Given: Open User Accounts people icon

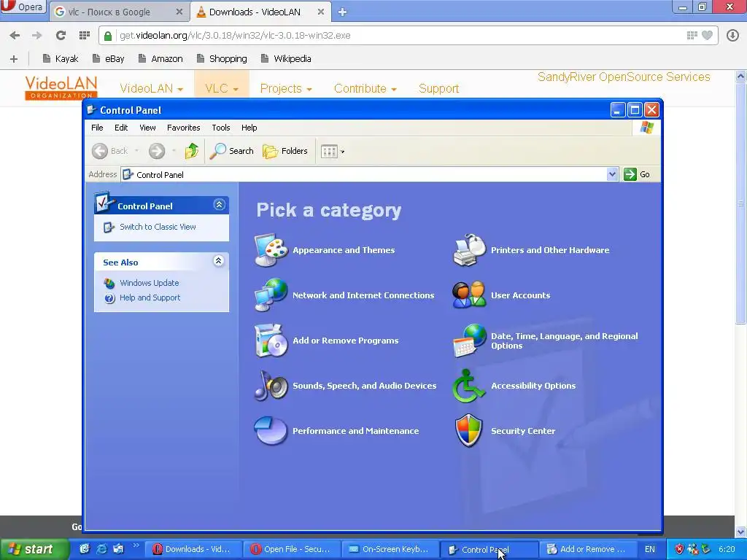Looking at the screenshot, I should tap(469, 295).
